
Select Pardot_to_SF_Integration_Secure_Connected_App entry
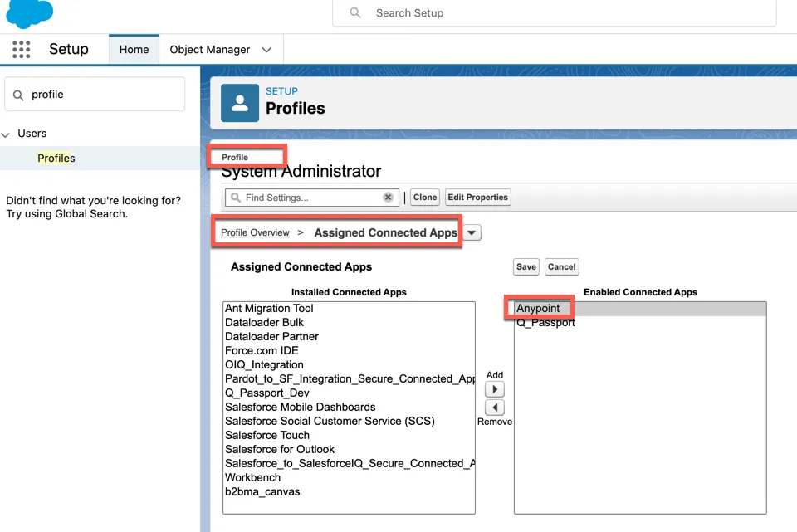349,379
